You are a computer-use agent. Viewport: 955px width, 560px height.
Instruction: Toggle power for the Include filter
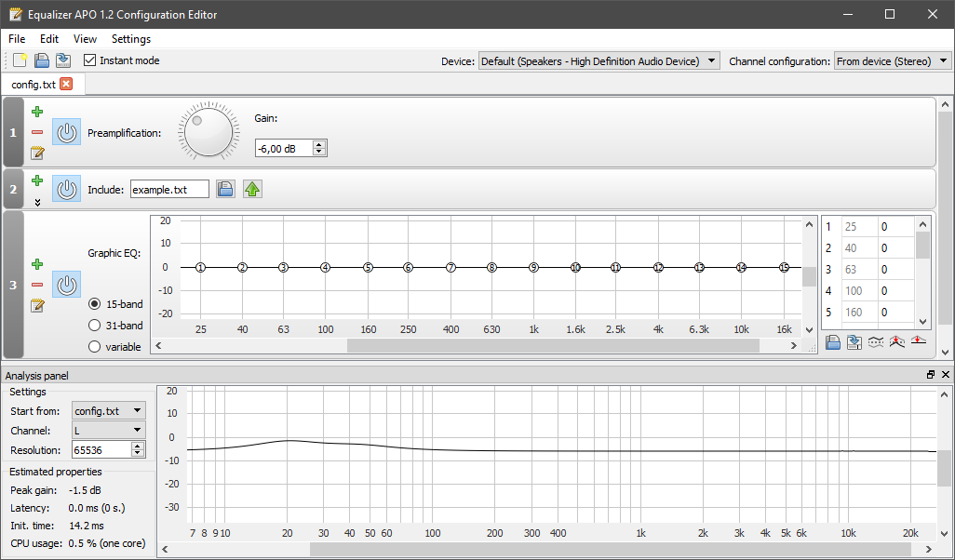pyautogui.click(x=66, y=190)
